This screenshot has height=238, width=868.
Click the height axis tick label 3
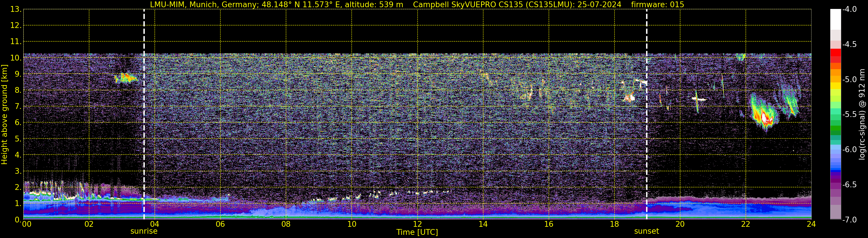click(x=18, y=171)
